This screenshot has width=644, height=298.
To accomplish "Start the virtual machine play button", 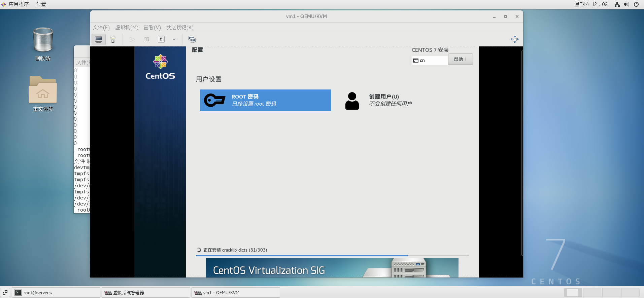I will pyautogui.click(x=132, y=39).
